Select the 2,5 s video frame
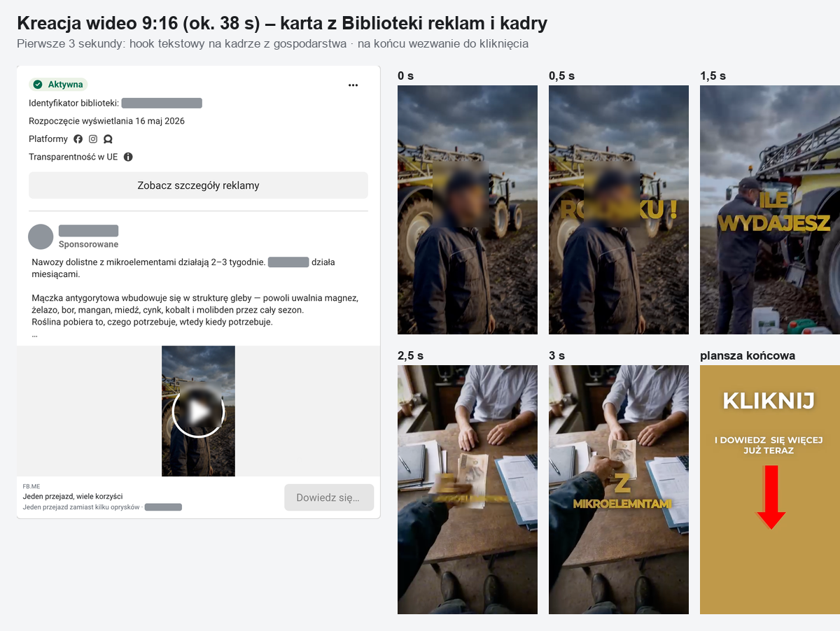 coord(468,490)
